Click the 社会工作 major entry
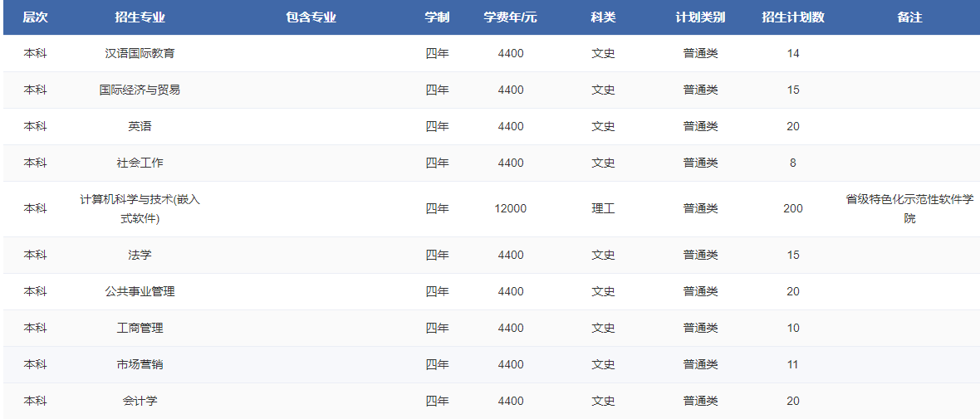 coord(140,163)
